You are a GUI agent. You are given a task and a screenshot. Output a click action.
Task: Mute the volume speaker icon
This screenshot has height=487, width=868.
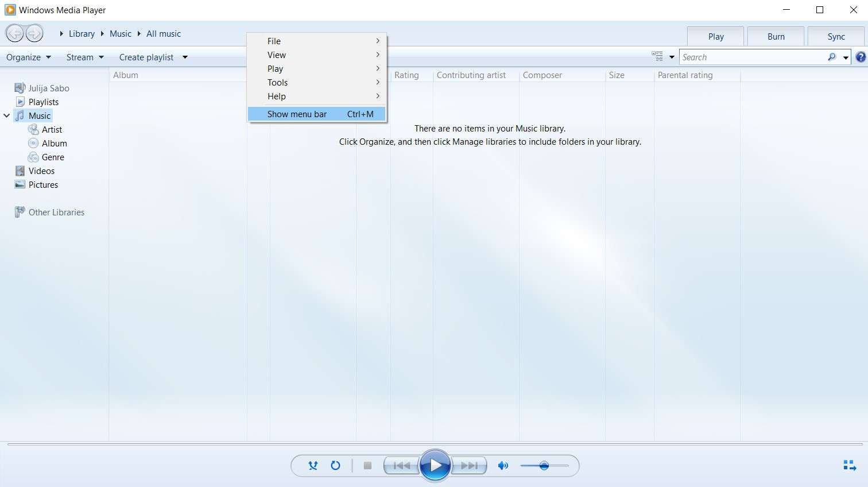point(503,466)
